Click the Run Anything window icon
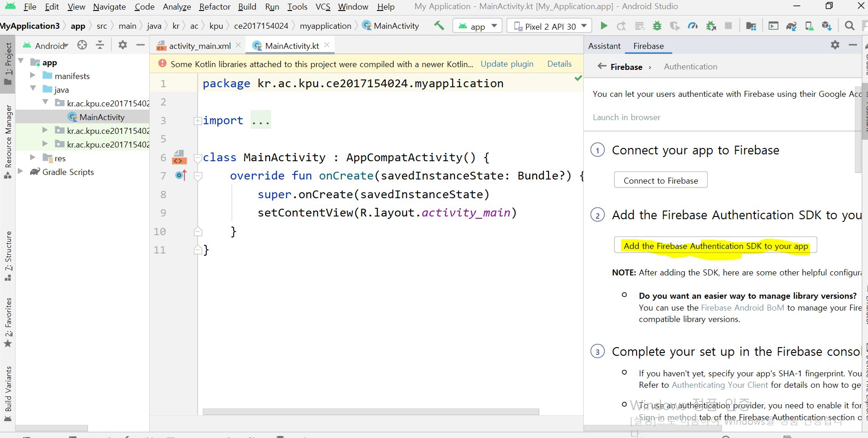Viewport: 868px width, 438px height. pos(774,26)
